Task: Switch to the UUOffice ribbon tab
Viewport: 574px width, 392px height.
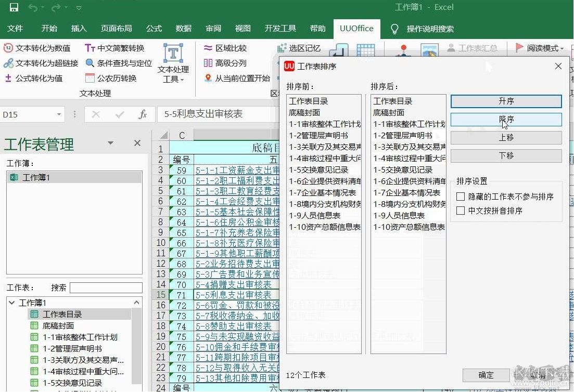Action: pos(356,29)
